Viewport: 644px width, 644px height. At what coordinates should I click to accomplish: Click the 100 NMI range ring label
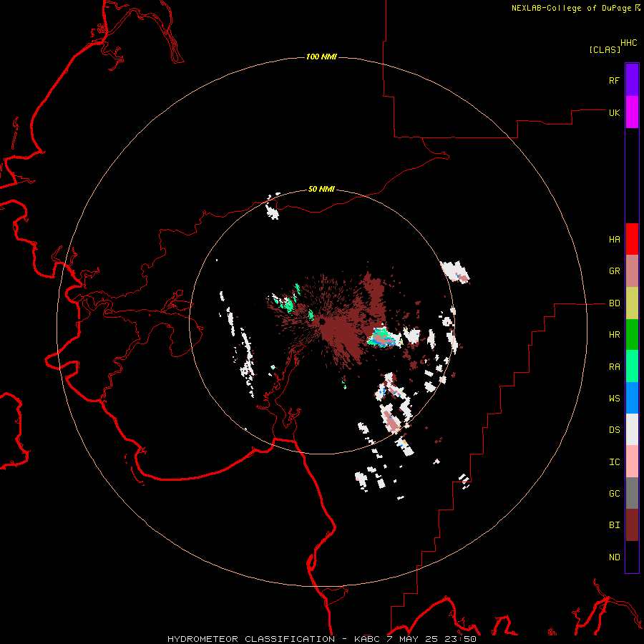coord(321,57)
